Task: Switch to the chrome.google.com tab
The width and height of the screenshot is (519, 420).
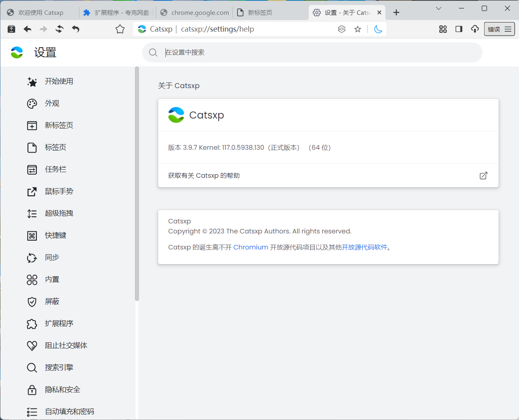Action: (x=194, y=12)
